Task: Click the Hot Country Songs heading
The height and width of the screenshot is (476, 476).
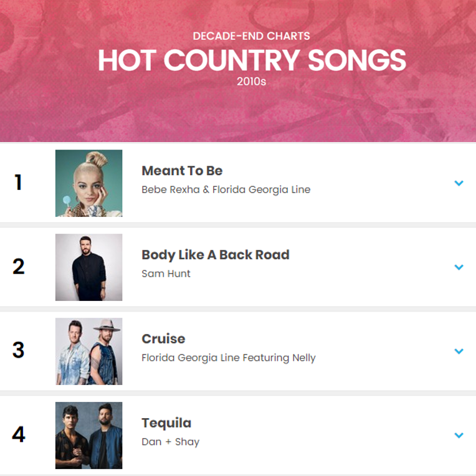Action: pyautogui.click(x=252, y=60)
